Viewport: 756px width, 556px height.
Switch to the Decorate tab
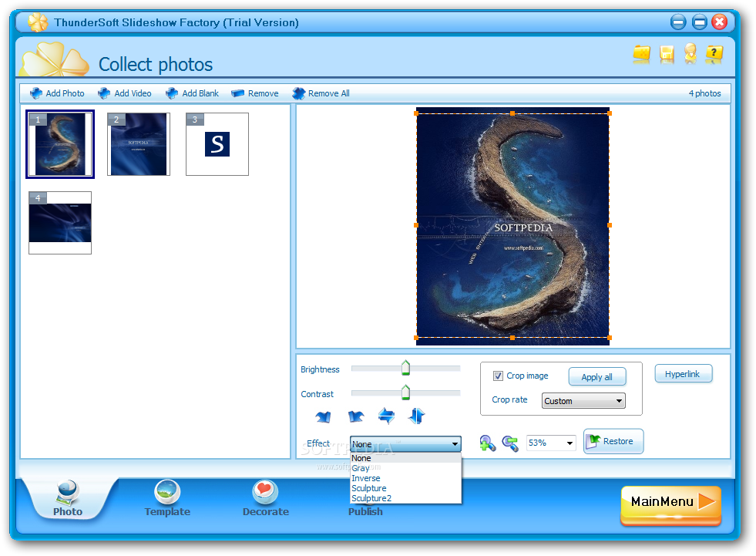(266, 499)
